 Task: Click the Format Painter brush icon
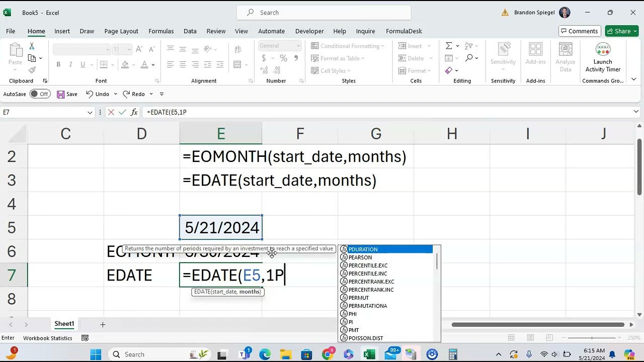32,70
